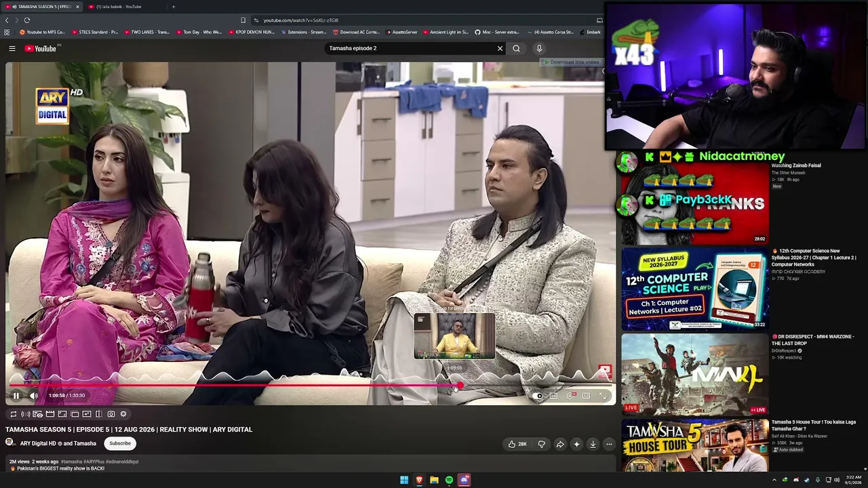Toggle the autoplay switch in player

point(538,396)
